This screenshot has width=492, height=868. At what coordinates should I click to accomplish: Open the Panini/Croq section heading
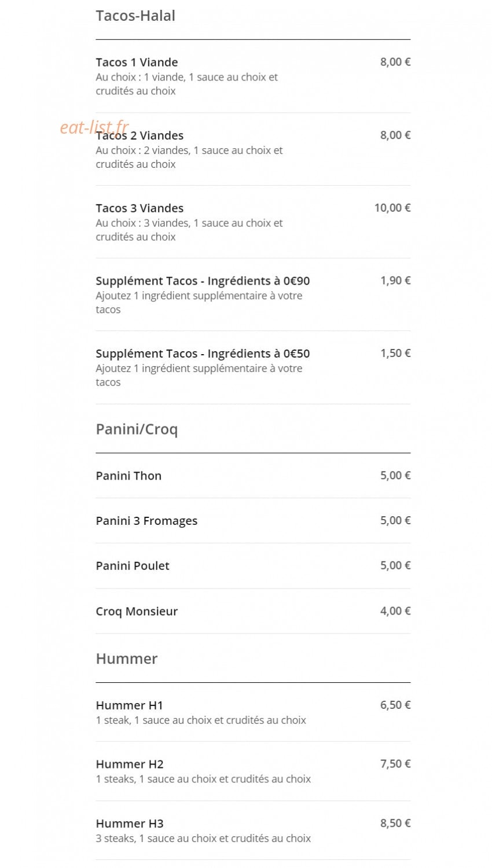click(x=137, y=429)
